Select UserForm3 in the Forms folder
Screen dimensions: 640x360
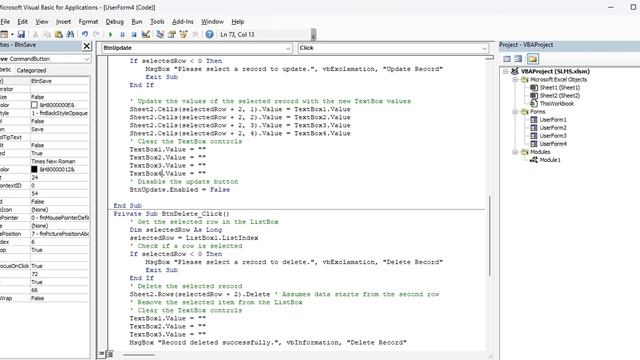coord(553,136)
